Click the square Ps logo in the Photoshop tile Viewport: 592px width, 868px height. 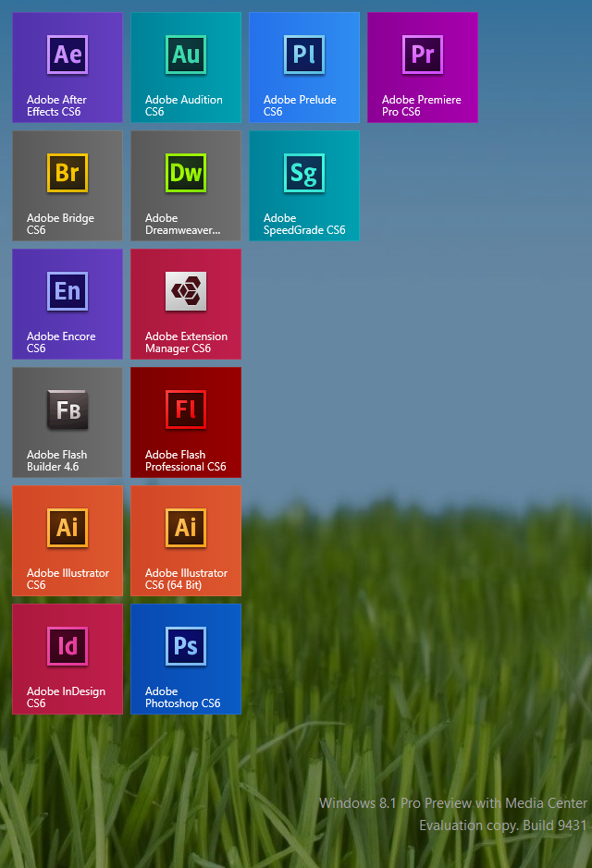coord(186,646)
